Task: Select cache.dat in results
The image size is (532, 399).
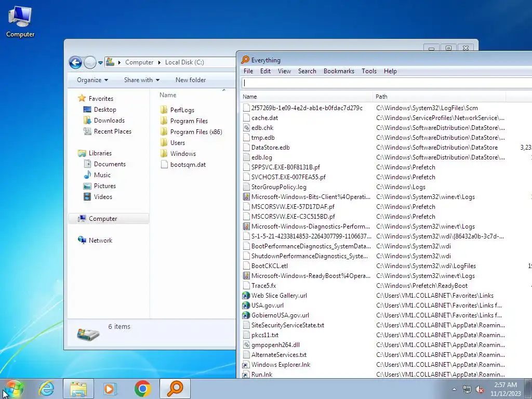Action: [x=264, y=118]
